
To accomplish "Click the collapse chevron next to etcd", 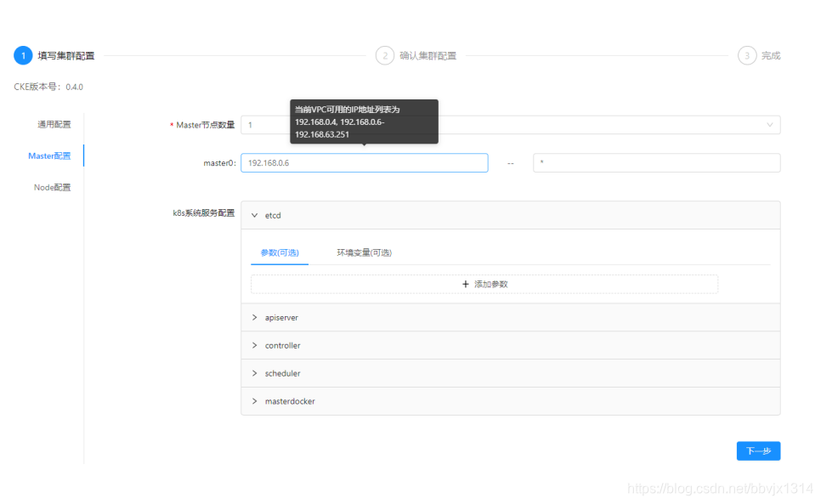I will 254,215.
